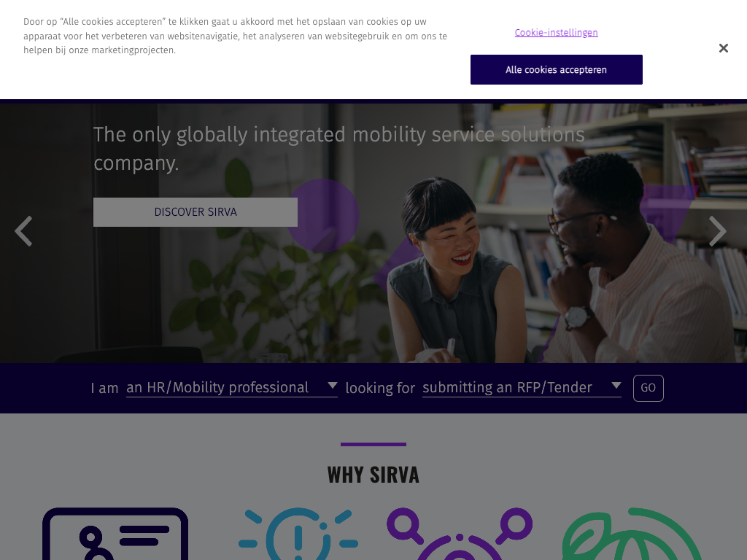This screenshot has height=560, width=747.
Task: Click the green leaf globe icon
Action: point(630,534)
